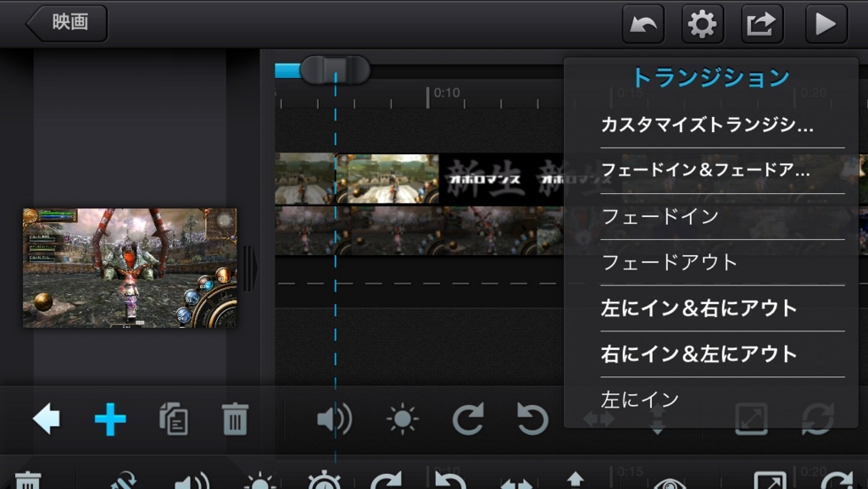Viewport: 868px width, 489px height.
Task: Rotate clip counterclockwise in middle toolbar
Action: coord(532,419)
